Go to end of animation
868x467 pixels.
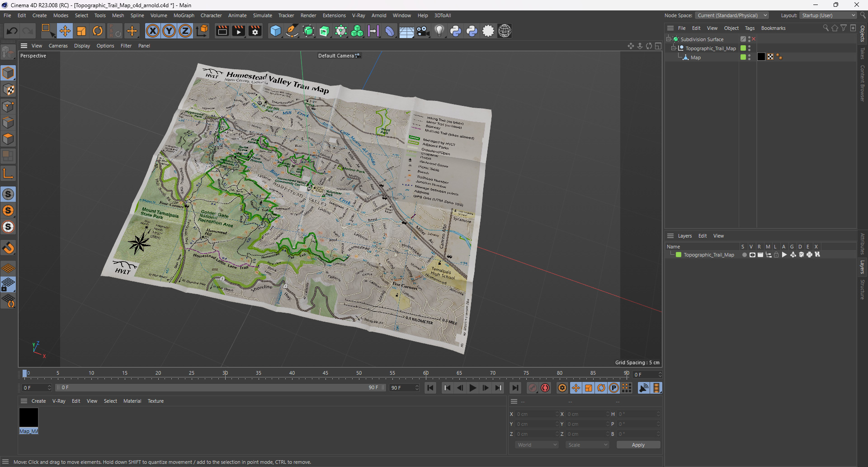tap(515, 388)
